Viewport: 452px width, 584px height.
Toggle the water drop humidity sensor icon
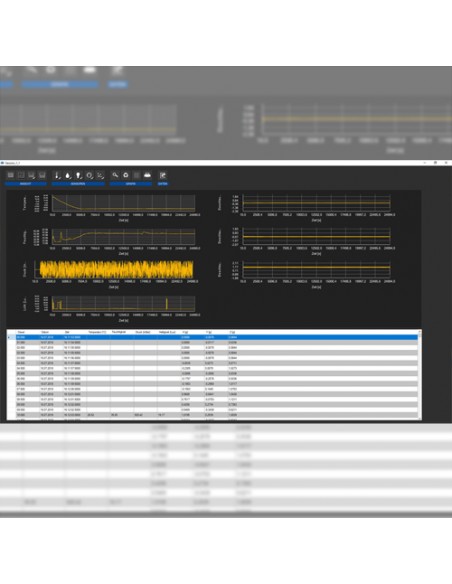[68, 175]
